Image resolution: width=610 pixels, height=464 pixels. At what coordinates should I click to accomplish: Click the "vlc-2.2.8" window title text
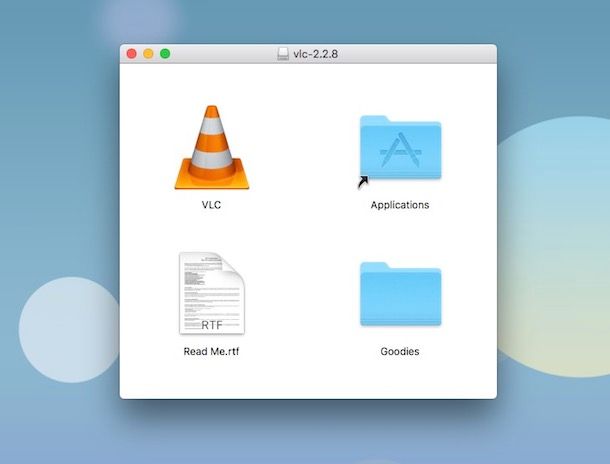[316, 54]
